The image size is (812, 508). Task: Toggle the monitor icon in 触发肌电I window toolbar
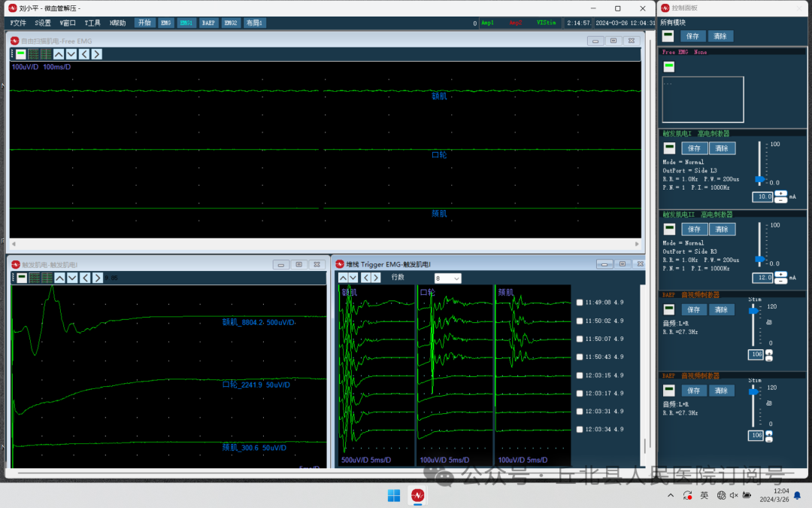click(x=22, y=278)
